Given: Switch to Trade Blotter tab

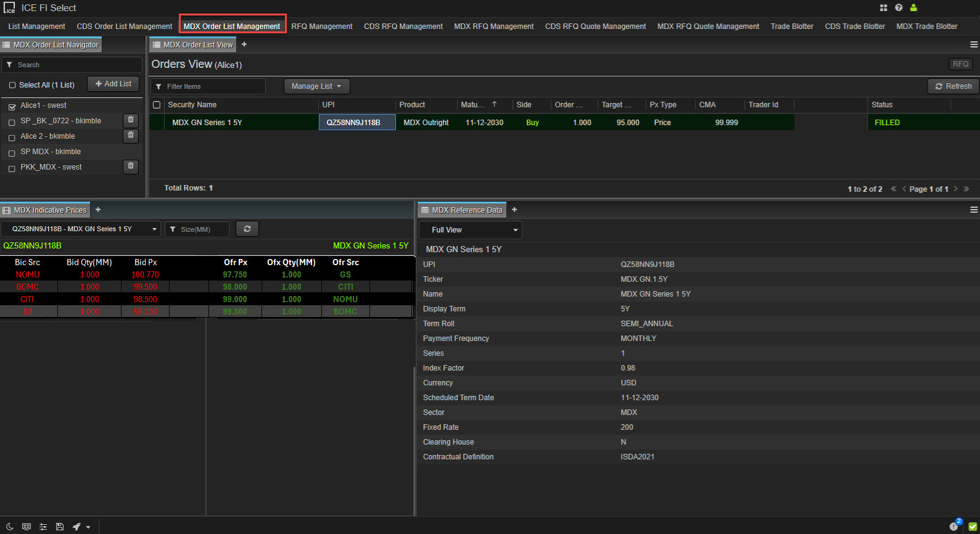Looking at the screenshot, I should pyautogui.click(x=792, y=27).
